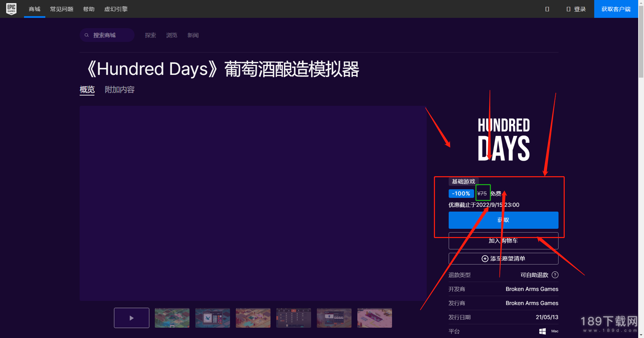Click 获取客户端 download button

616,9
